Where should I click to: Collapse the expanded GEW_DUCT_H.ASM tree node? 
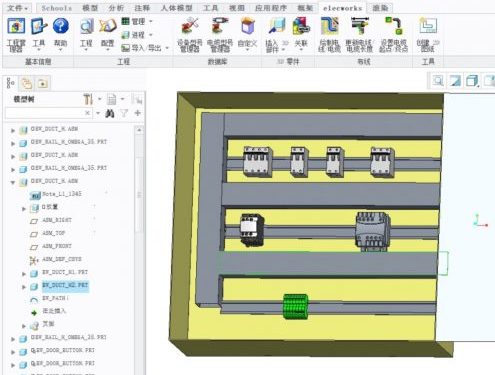click(x=13, y=182)
